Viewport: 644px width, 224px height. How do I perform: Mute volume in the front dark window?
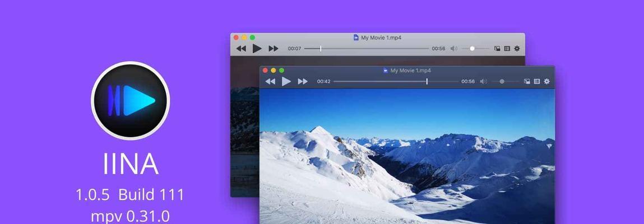pos(484,82)
